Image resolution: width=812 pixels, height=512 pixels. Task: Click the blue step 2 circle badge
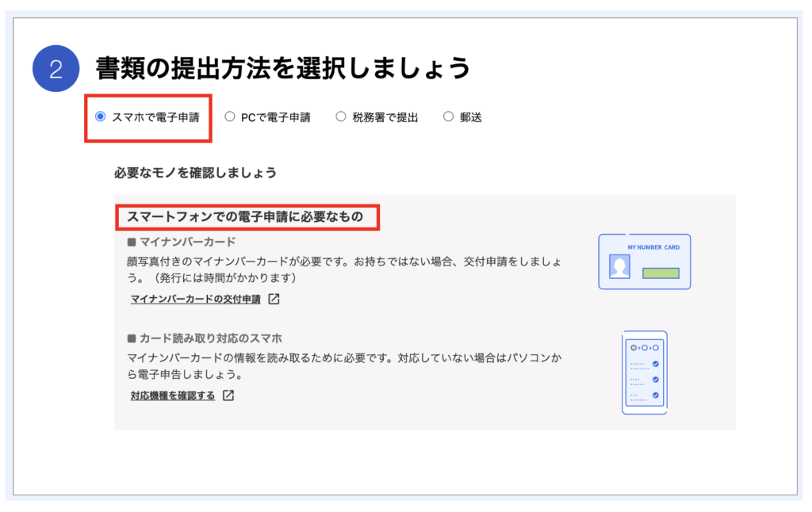click(x=56, y=69)
